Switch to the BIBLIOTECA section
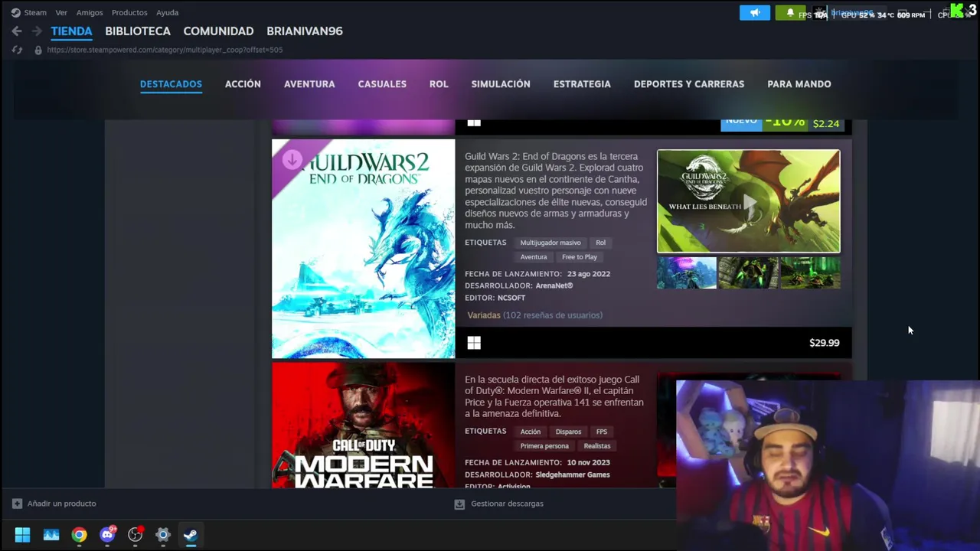Viewport: 980px width, 551px height. [138, 31]
